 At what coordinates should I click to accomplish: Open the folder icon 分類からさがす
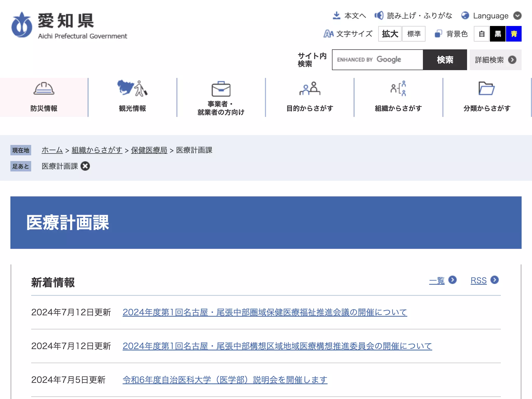pos(487,88)
